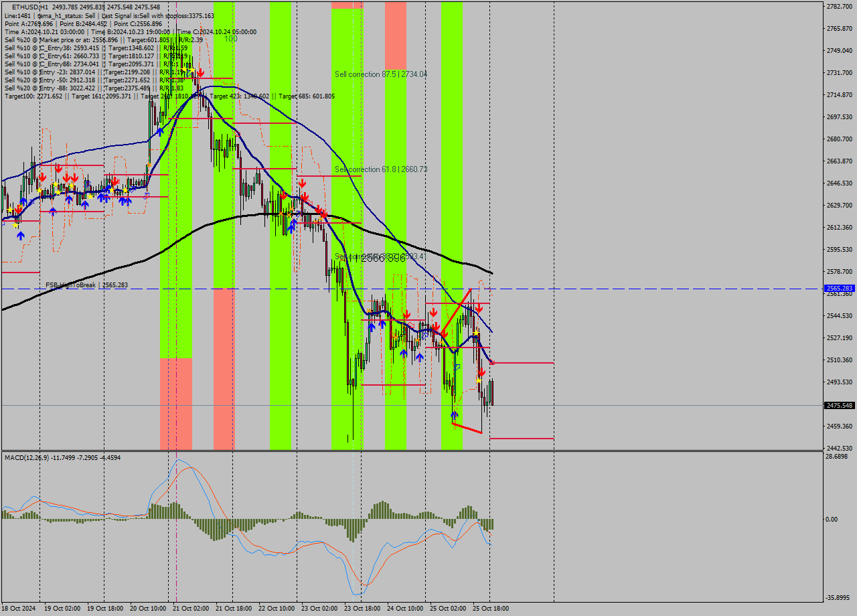
Task: Select the red horizontal line near 2510.360
Action: pos(522,362)
